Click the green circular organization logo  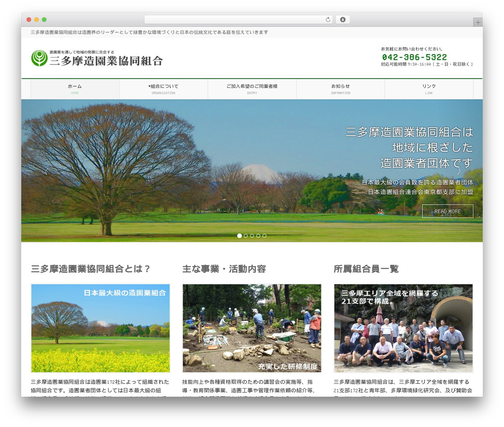pos(39,58)
